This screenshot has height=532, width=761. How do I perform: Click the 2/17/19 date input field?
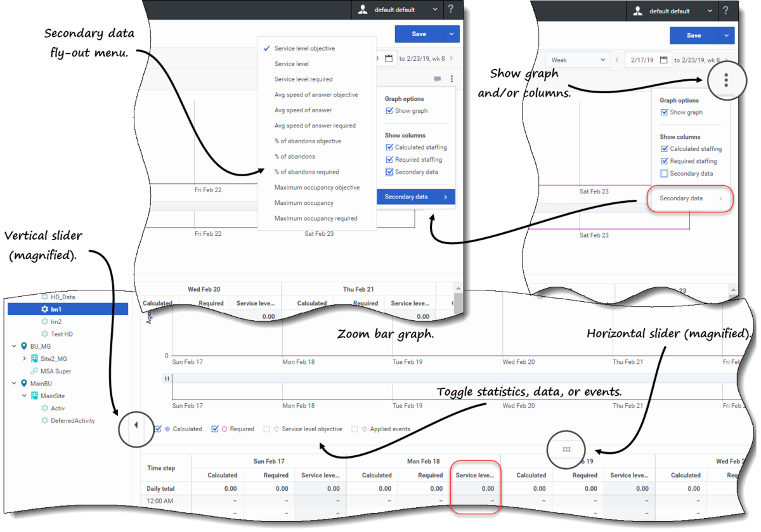pos(647,60)
